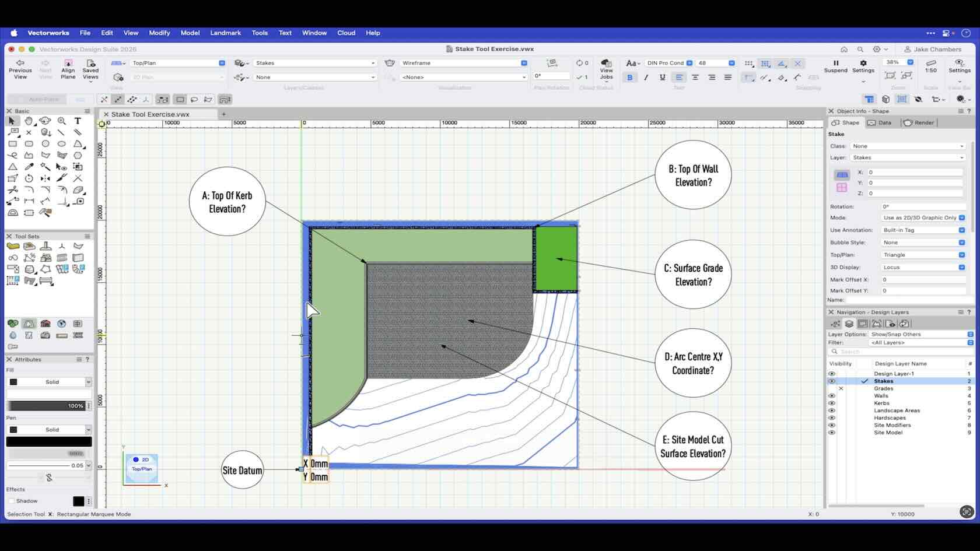Hide the Walls design layer

pyautogui.click(x=832, y=396)
